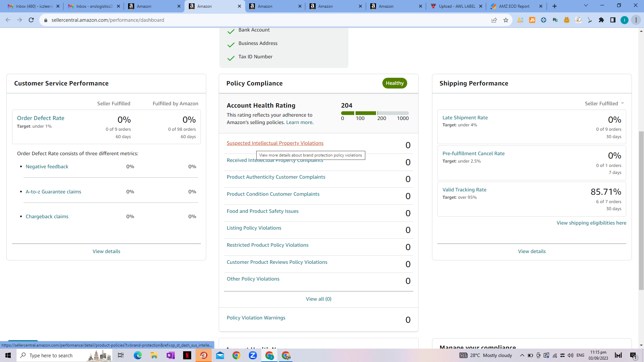Open the Chrome profile avatar
Viewport: 644px width, 362px height.
coord(624,20)
